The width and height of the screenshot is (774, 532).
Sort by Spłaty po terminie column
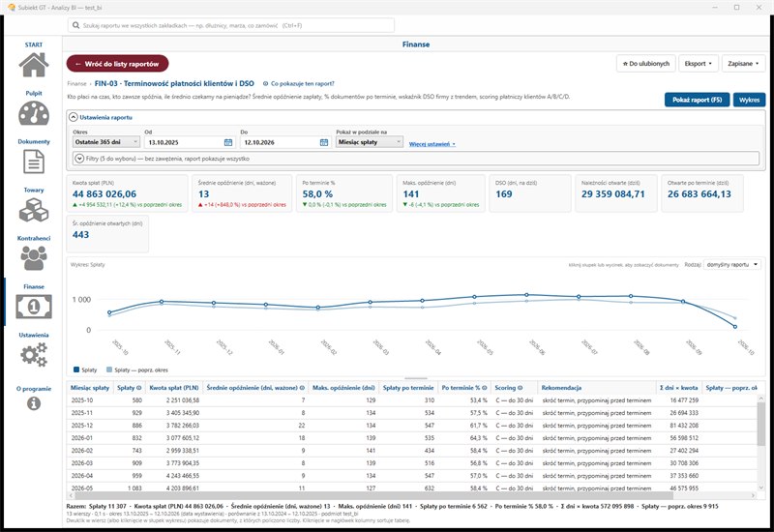click(x=408, y=388)
